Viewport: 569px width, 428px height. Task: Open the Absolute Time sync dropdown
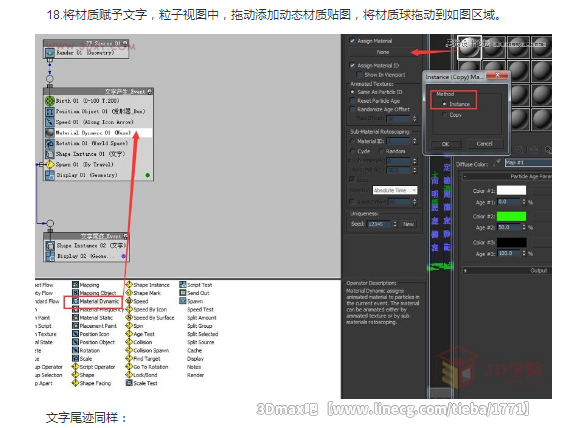395,190
